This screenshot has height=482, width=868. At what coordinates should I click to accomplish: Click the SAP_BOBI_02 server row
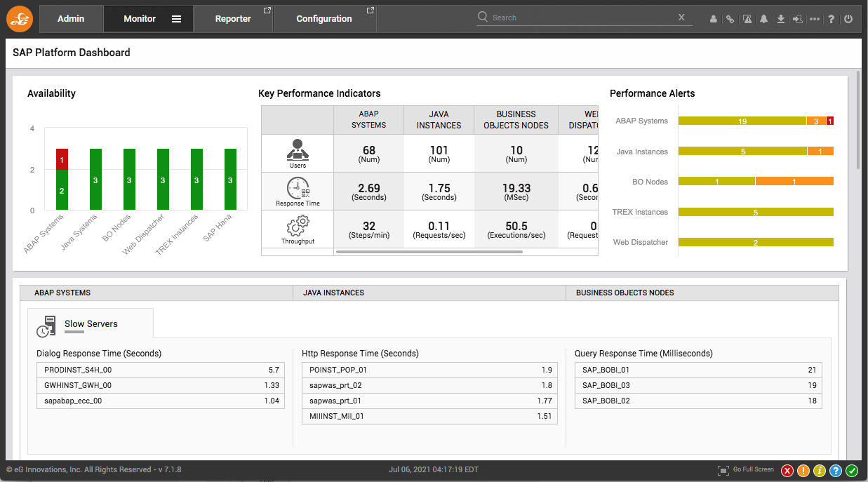[698, 401]
